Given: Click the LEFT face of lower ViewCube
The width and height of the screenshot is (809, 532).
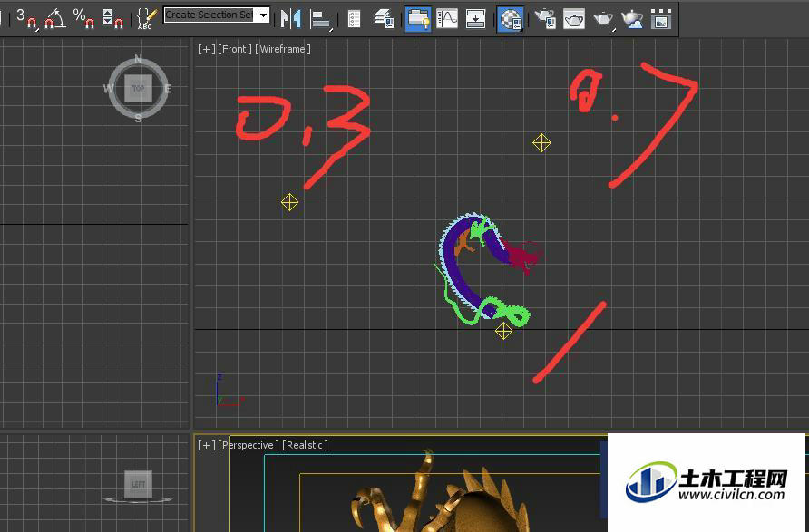Looking at the screenshot, I should tap(138, 484).
